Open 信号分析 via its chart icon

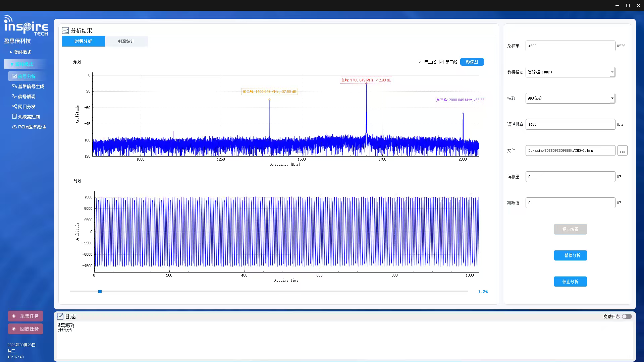(x=14, y=76)
